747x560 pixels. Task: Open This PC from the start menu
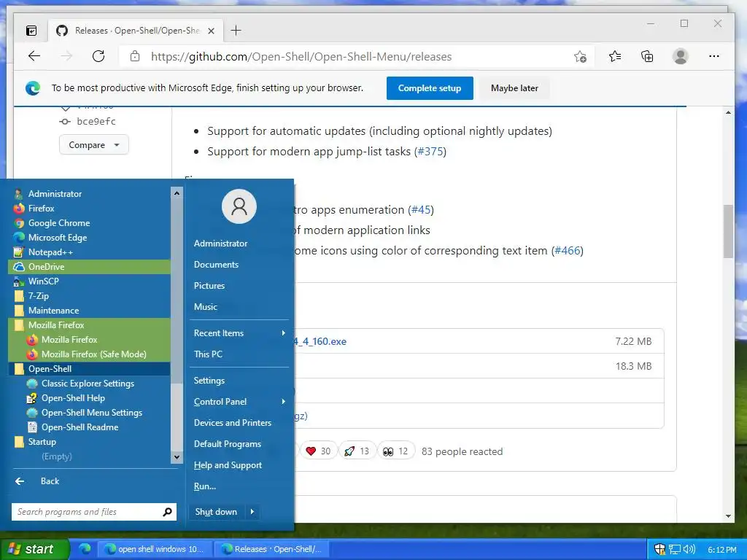tap(239, 354)
